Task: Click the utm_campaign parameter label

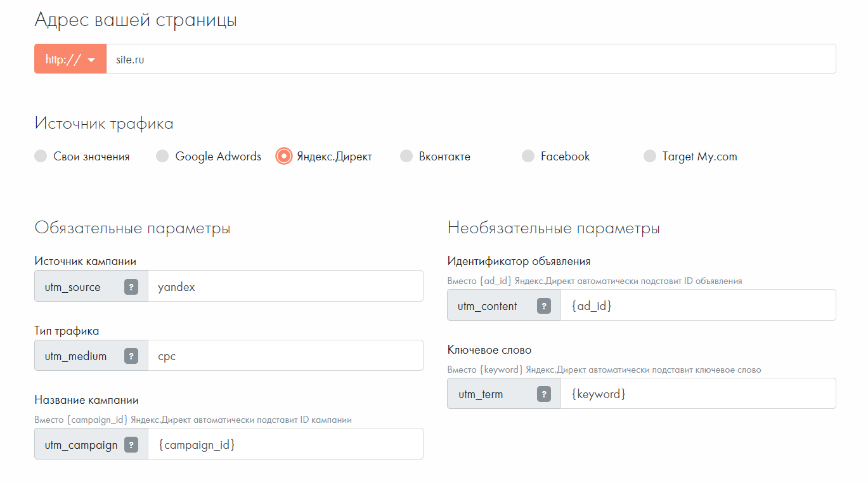Action: point(81,445)
